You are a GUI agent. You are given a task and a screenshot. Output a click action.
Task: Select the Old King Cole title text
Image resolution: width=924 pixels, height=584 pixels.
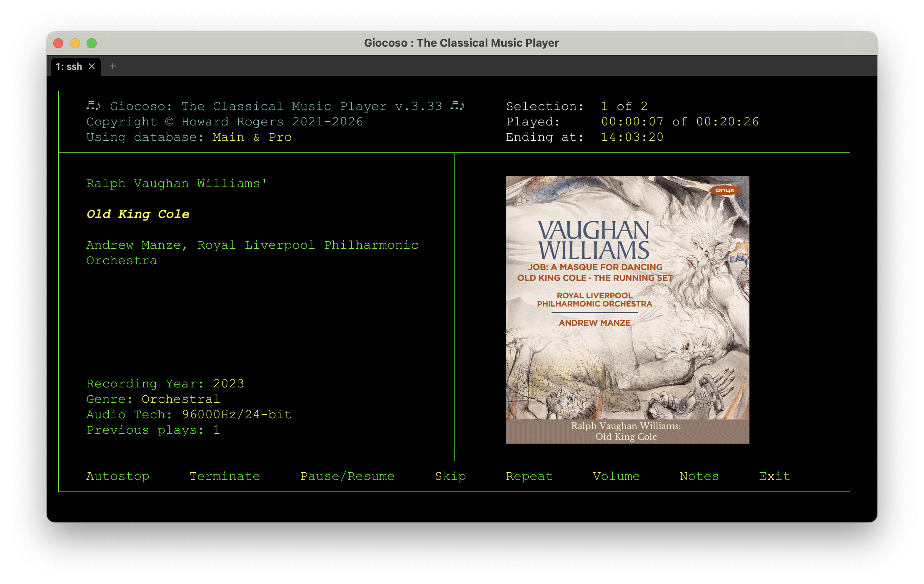click(138, 214)
